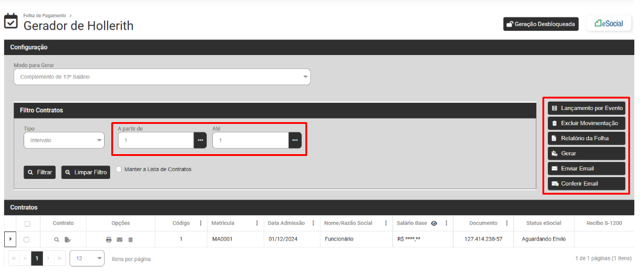Go to the last page of results
Screen dimensions: 644x275
point(59,259)
